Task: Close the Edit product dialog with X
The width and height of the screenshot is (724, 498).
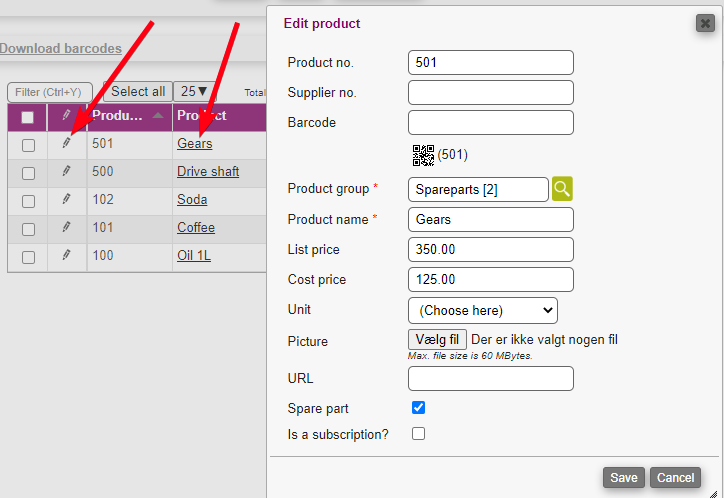Action: point(705,23)
